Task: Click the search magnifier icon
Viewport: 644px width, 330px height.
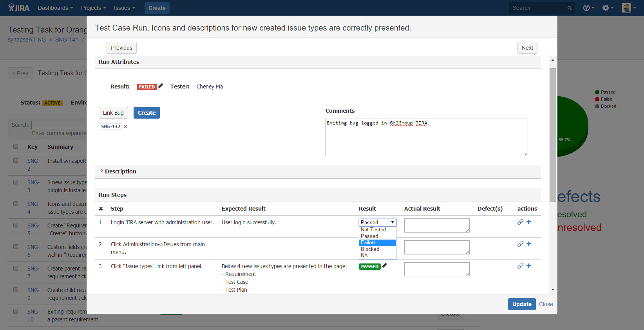Action: tap(570, 8)
